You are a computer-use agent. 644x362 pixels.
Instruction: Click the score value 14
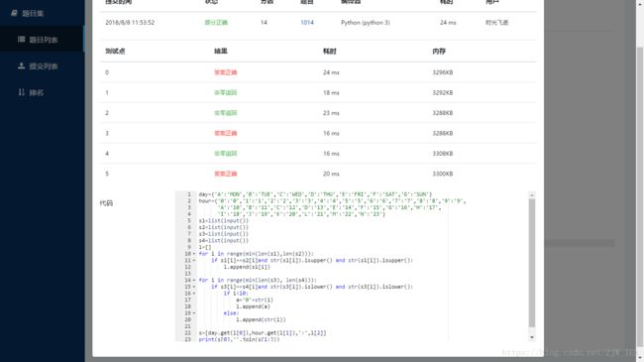(264, 22)
